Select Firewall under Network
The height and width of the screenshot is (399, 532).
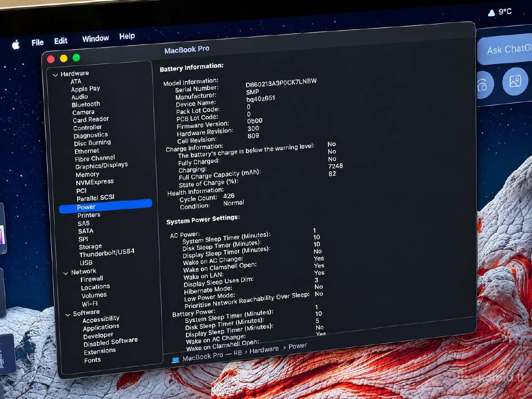point(92,279)
